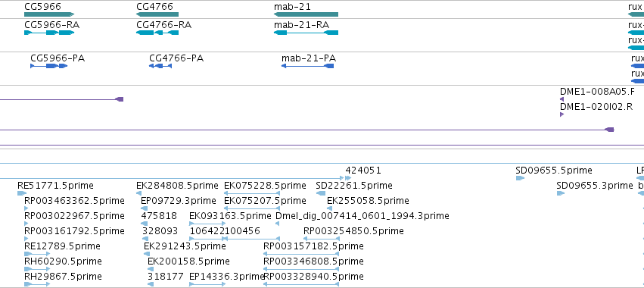The height and width of the screenshot is (288, 644).
Task: Select the CG5966 gene bar
Action: (49, 14)
